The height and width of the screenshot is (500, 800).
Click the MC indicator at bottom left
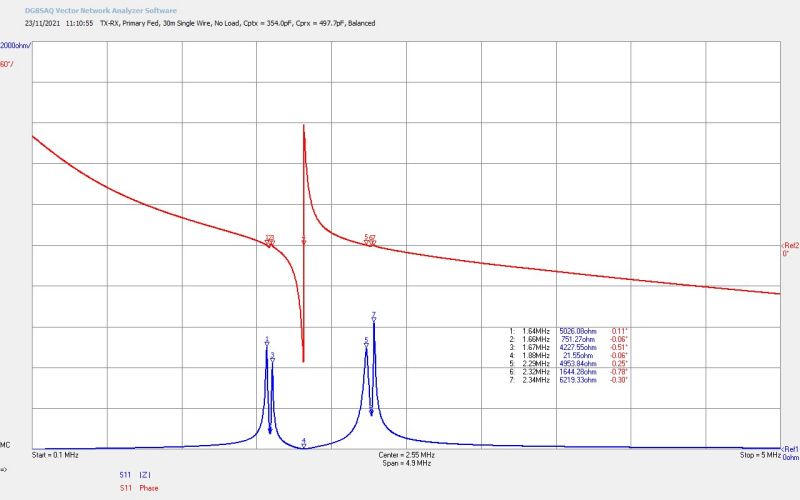[6, 445]
